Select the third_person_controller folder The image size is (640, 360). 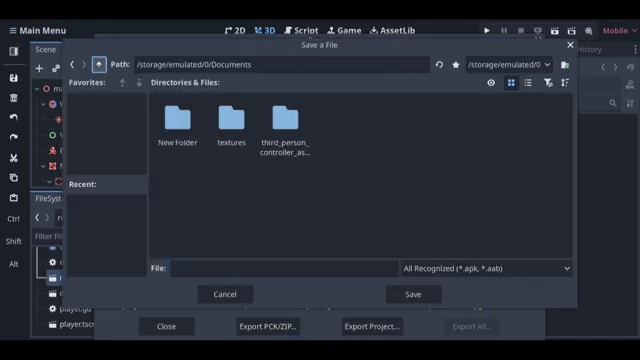(285, 131)
